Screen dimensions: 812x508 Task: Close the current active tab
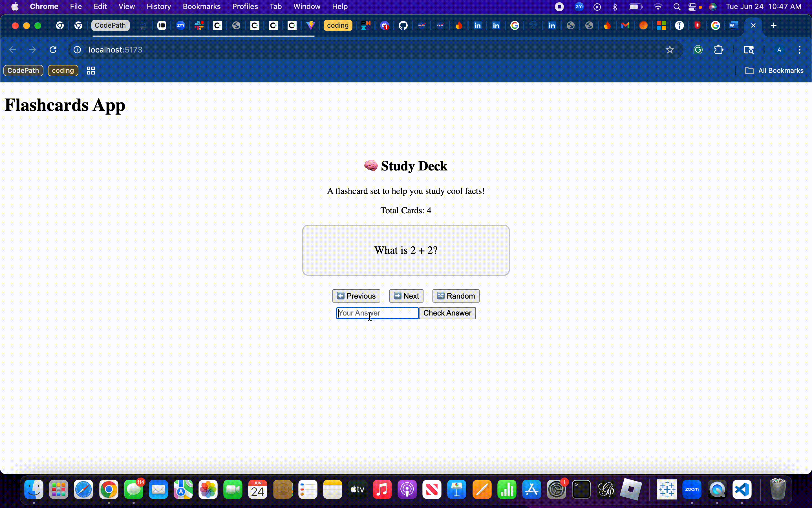[753, 25]
